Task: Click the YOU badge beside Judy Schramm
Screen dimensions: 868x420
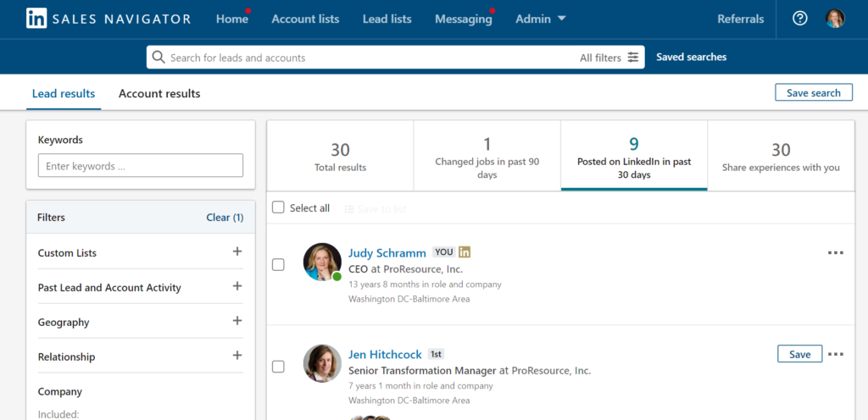Action: coord(443,252)
